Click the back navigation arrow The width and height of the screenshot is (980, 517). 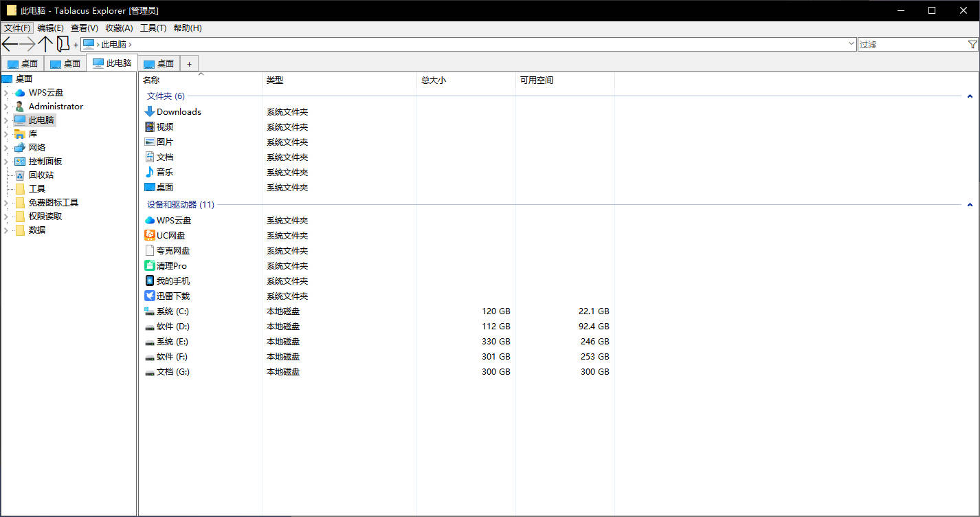10,43
